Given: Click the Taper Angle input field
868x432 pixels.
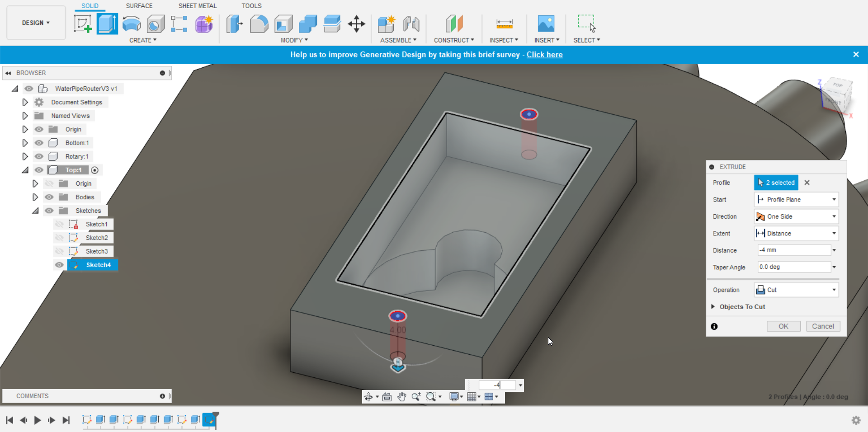Looking at the screenshot, I should click(794, 267).
